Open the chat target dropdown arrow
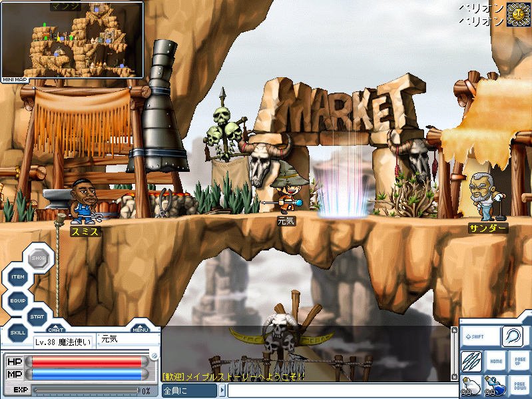The image size is (532, 399). point(222,391)
